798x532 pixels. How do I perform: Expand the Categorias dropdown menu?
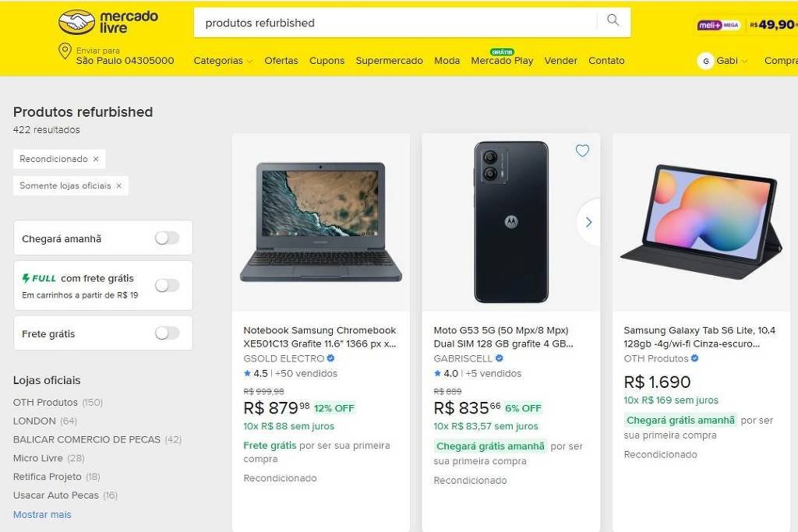pos(223,61)
